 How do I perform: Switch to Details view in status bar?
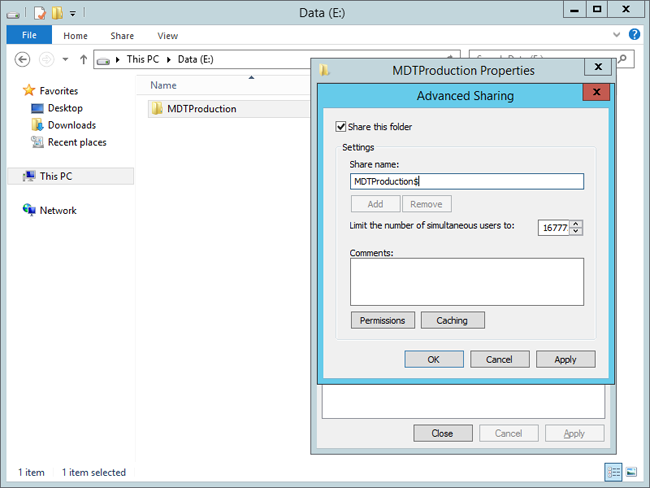click(612, 472)
